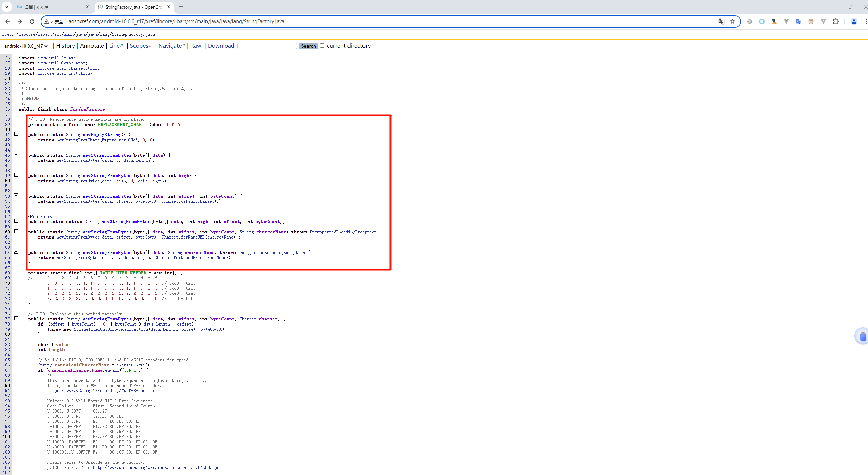Reload the page

32,21
